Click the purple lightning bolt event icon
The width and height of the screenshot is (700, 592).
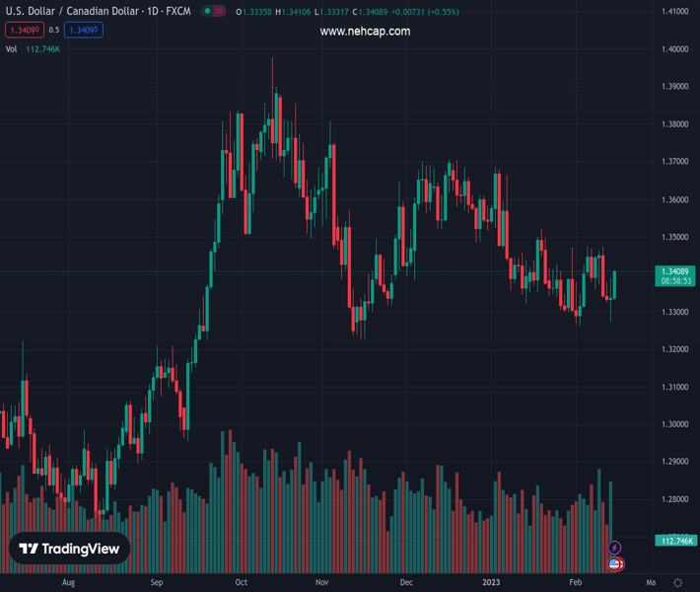point(615,548)
